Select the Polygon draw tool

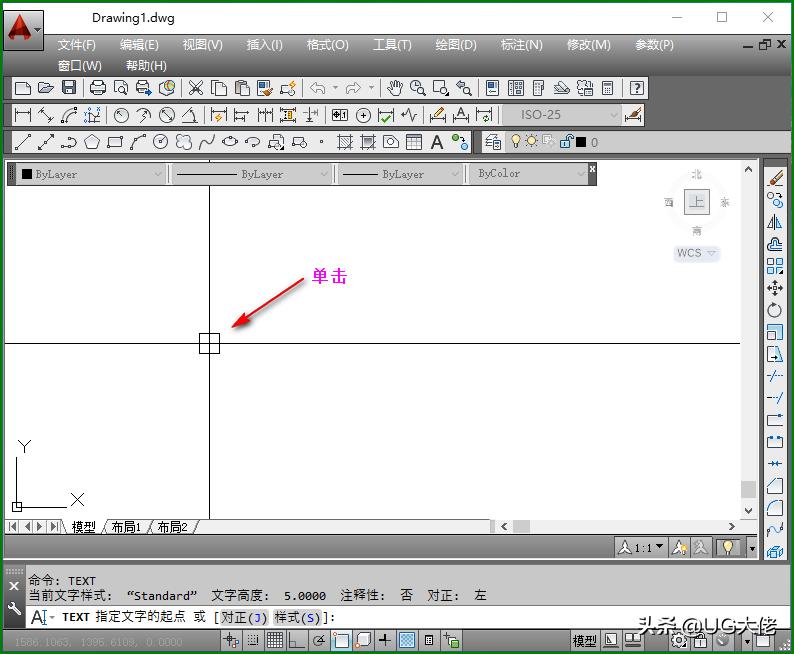92,142
